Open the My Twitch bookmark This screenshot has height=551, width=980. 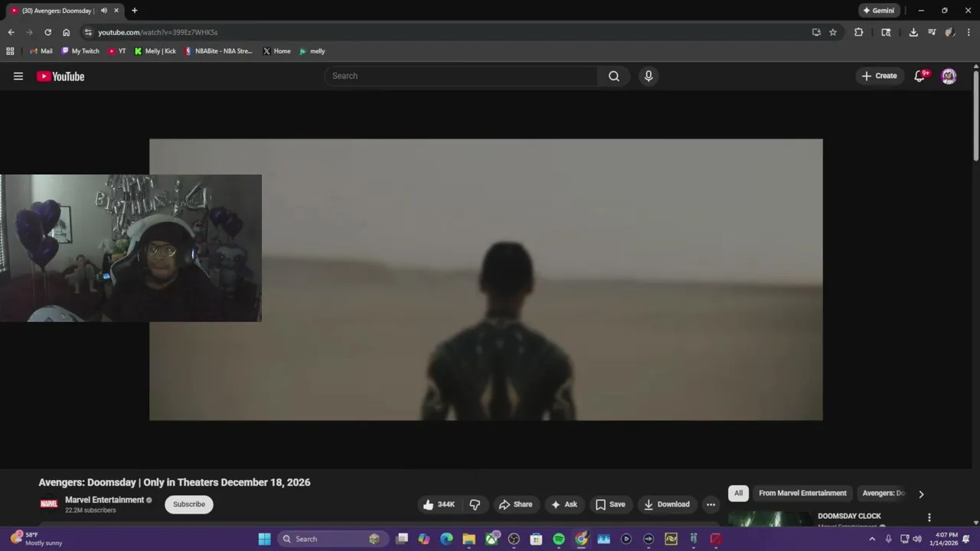[x=80, y=51]
